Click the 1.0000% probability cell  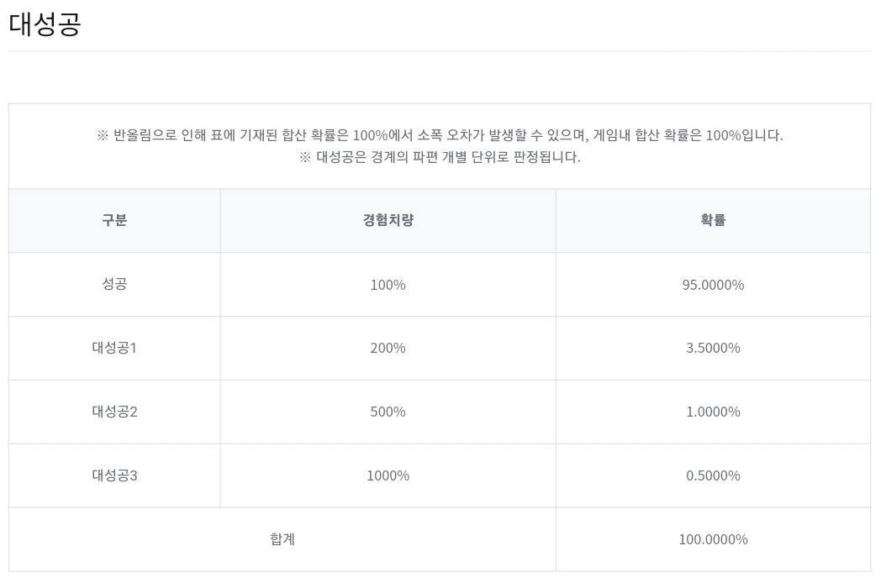pos(713,412)
